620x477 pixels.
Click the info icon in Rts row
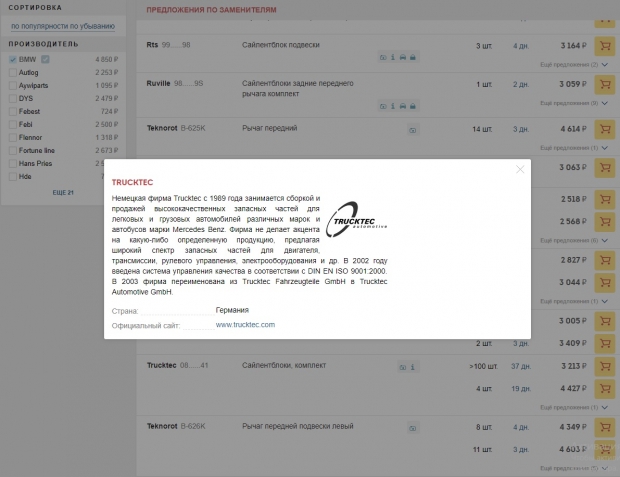point(393,58)
